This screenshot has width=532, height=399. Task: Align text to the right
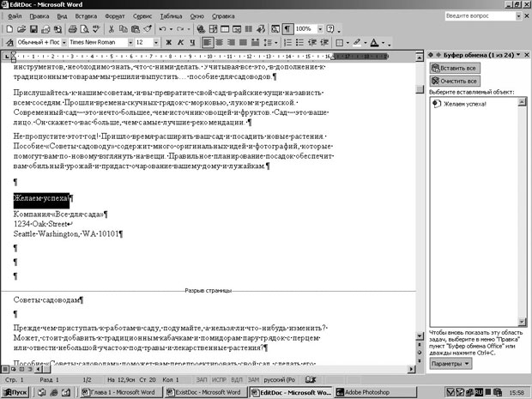(231, 42)
